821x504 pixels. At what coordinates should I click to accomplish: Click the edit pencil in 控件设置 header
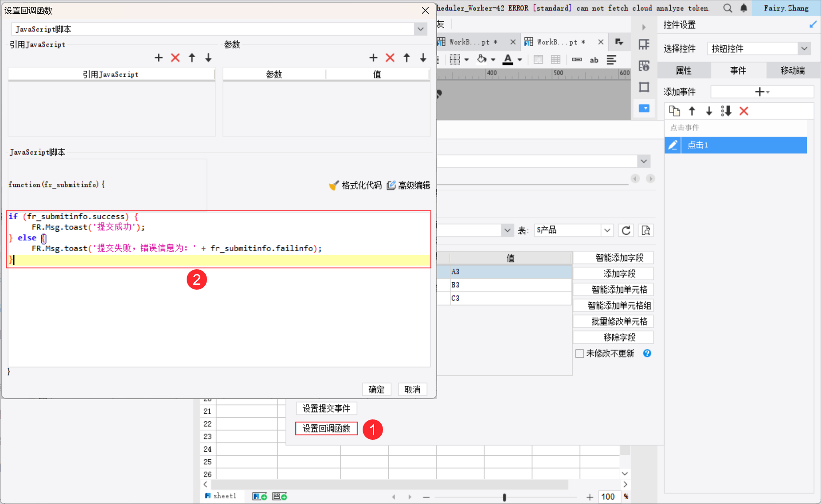(x=813, y=24)
